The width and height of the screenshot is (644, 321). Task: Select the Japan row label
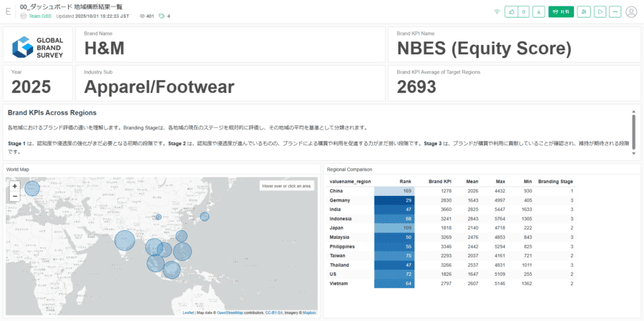pos(336,228)
